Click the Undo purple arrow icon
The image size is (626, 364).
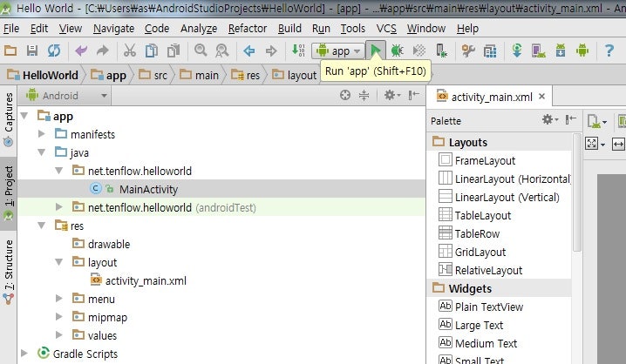(x=81, y=51)
